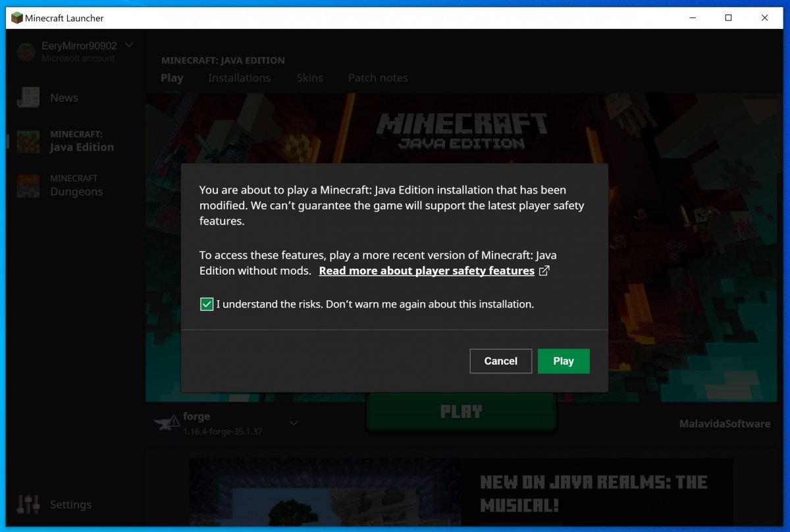Click the external link icon beside safety link

[544, 271]
